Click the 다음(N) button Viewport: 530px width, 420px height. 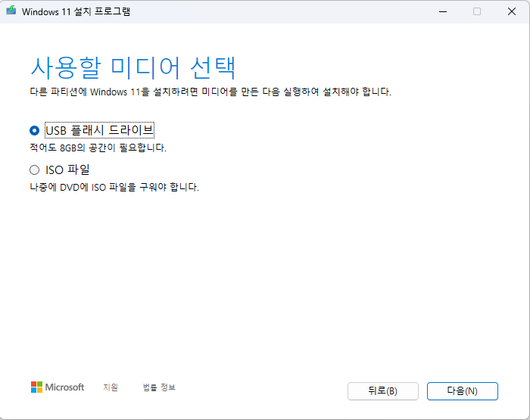point(462,391)
